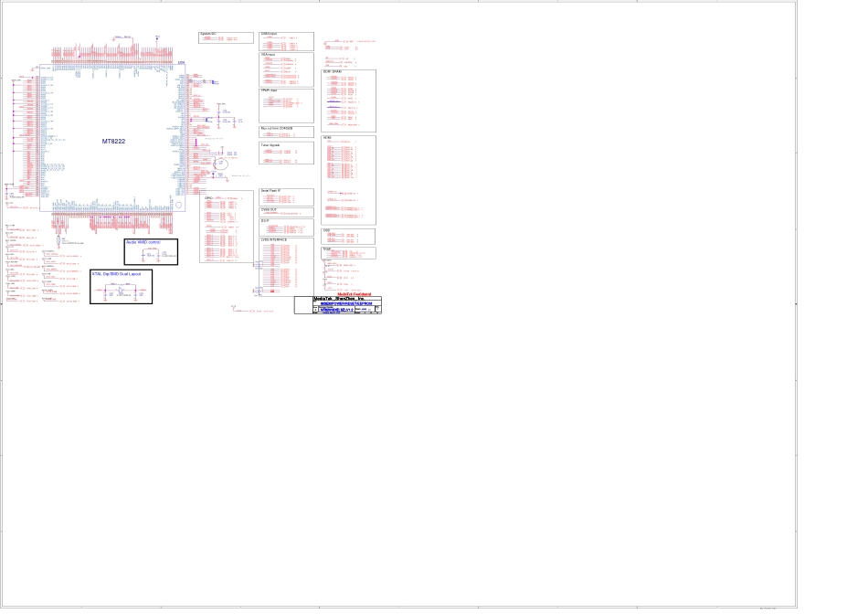Select the LVDS INTERFACE block

point(286,253)
